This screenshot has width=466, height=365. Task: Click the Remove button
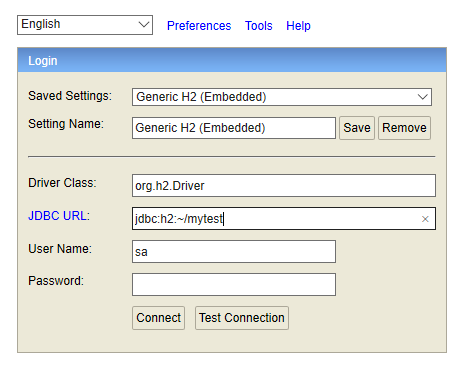point(404,128)
